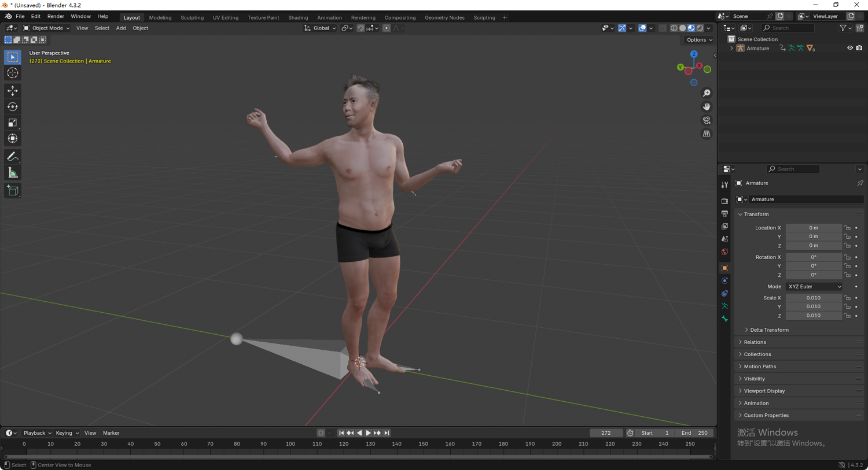868x470 pixels.
Task: Toggle auto keying in the timeline
Action: click(321, 433)
